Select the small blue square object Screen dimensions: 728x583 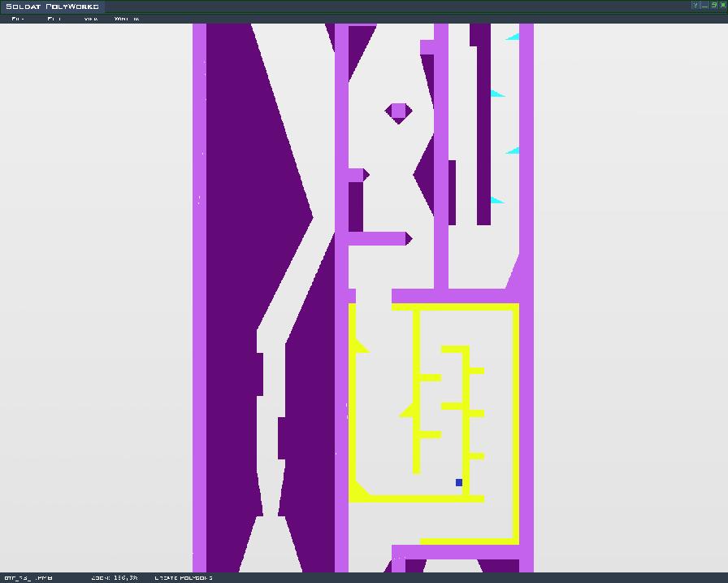point(459,483)
